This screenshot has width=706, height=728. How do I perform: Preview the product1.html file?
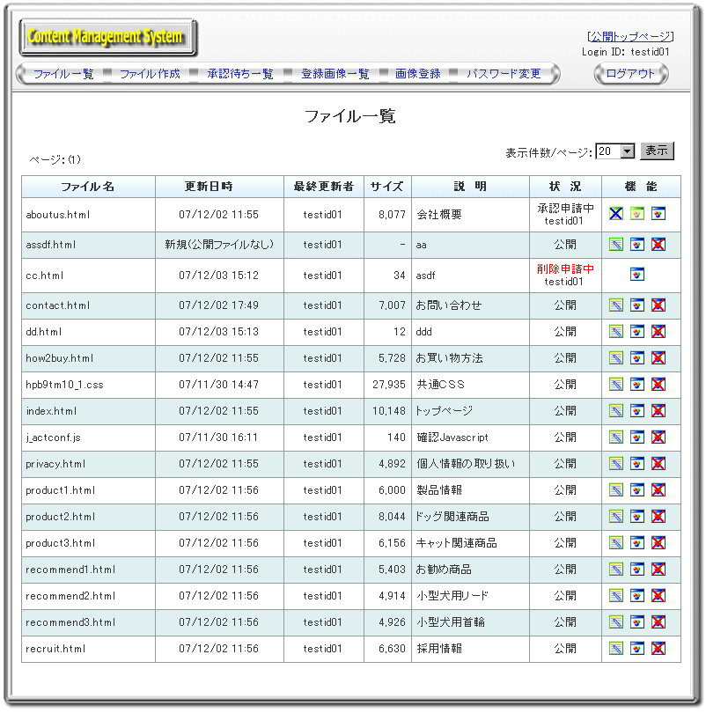click(x=637, y=490)
